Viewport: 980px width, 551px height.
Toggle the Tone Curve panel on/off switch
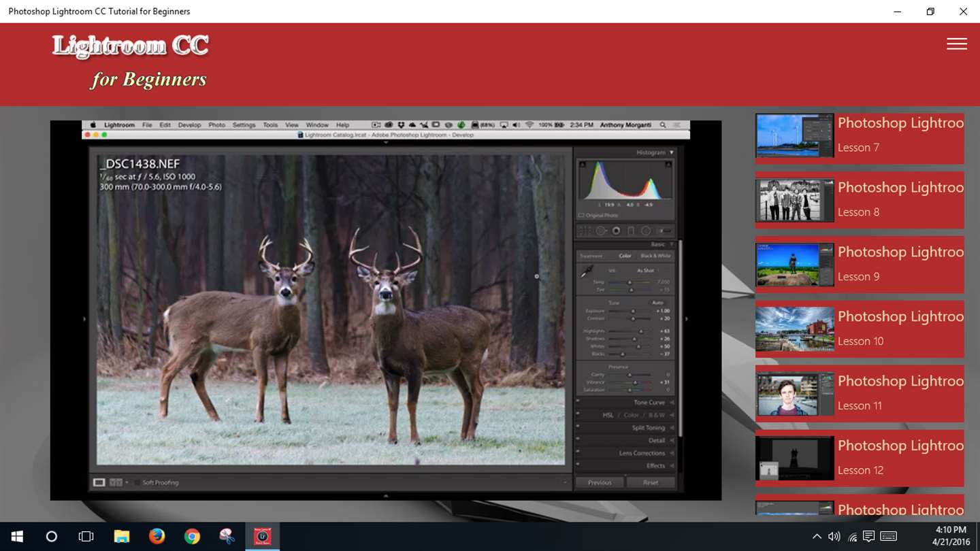[577, 400]
